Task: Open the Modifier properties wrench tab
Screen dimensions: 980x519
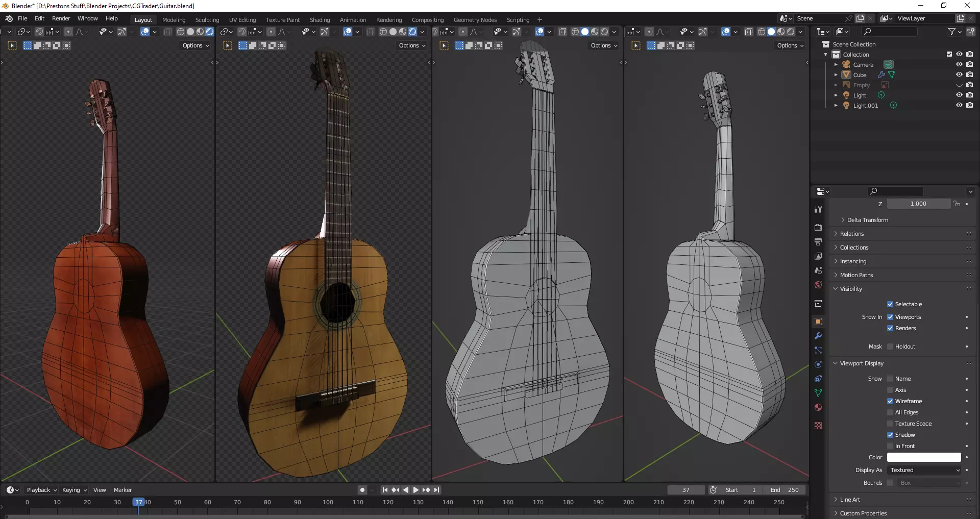Action: click(818, 336)
